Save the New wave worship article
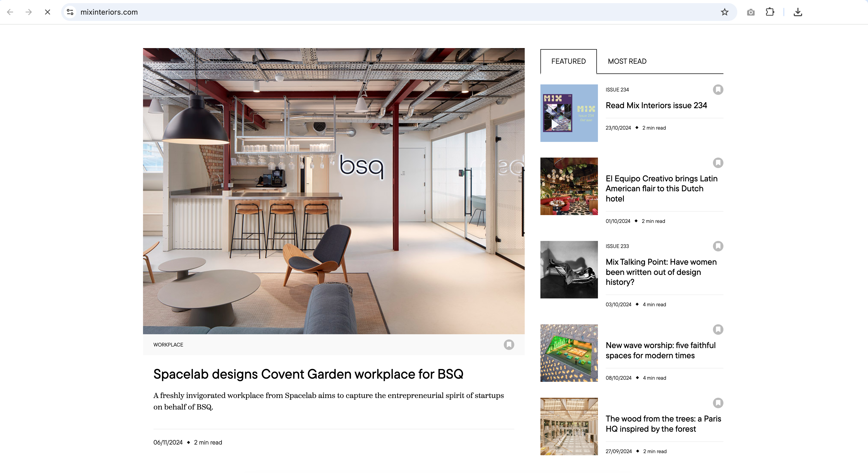 tap(718, 330)
